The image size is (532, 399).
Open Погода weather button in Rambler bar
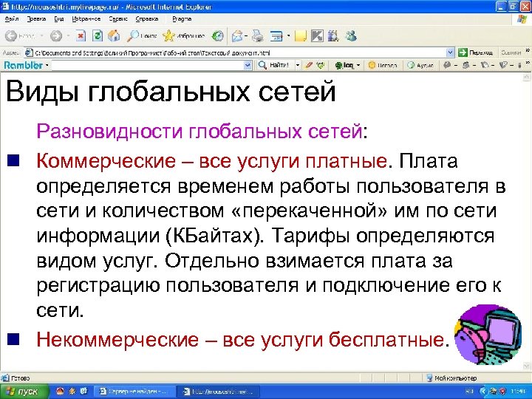383,65
